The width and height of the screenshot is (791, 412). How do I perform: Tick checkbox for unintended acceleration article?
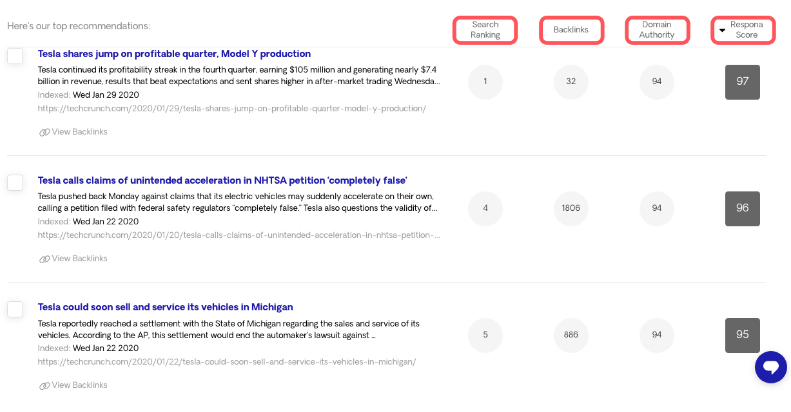(16, 182)
